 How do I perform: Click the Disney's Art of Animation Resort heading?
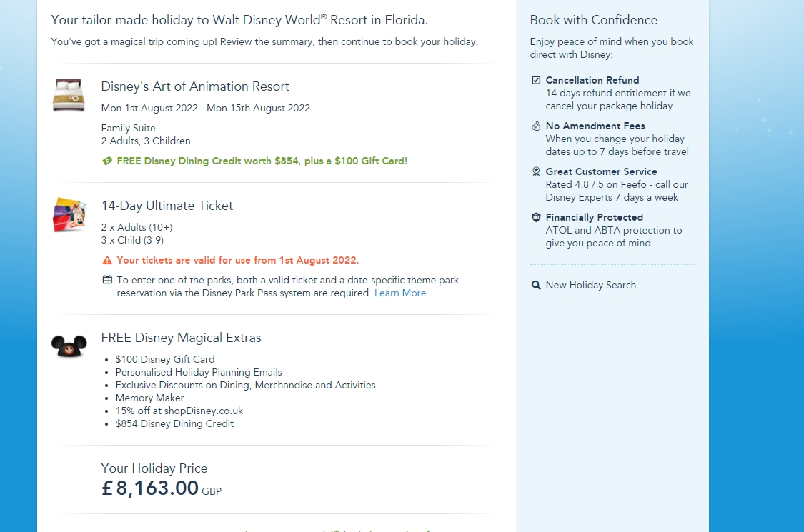195,86
